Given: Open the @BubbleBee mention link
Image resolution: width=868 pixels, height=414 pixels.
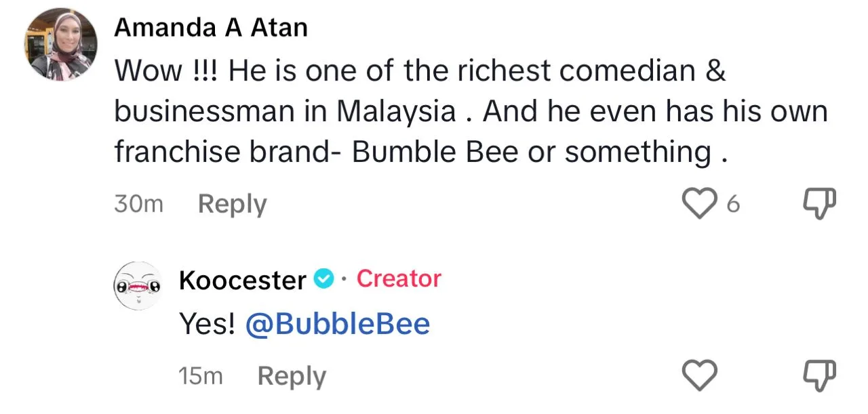Looking at the screenshot, I should point(337,325).
